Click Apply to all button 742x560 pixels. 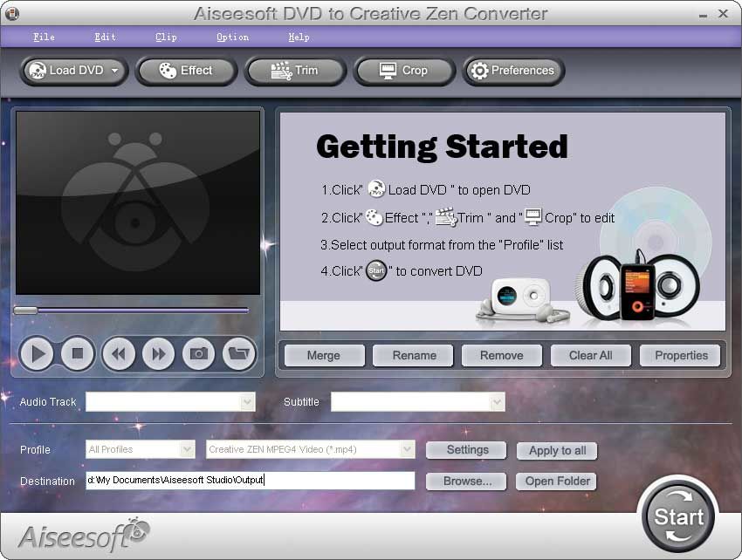point(557,450)
